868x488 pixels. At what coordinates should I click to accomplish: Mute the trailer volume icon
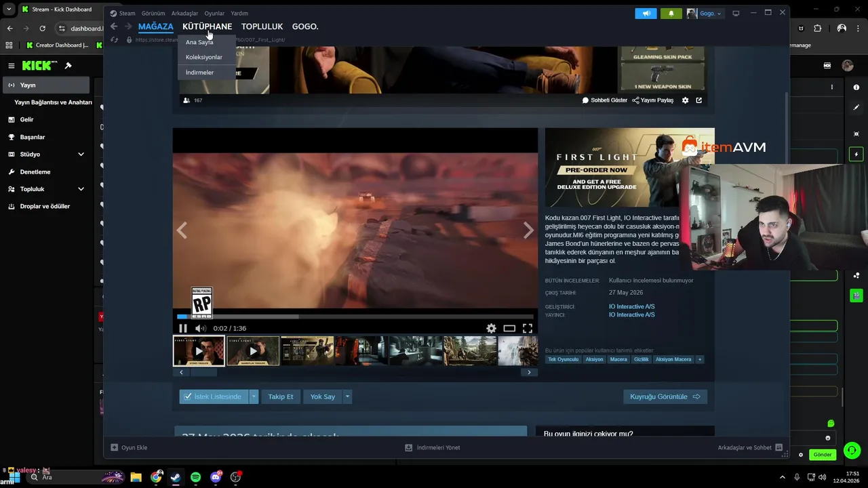(x=199, y=328)
